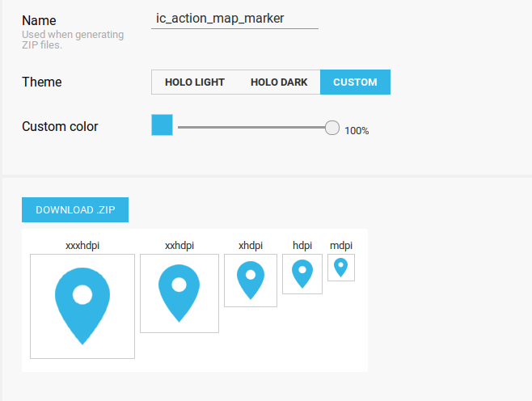Select the smallest mdpi marker icon
The height and width of the screenshot is (401, 532).
[341, 268]
